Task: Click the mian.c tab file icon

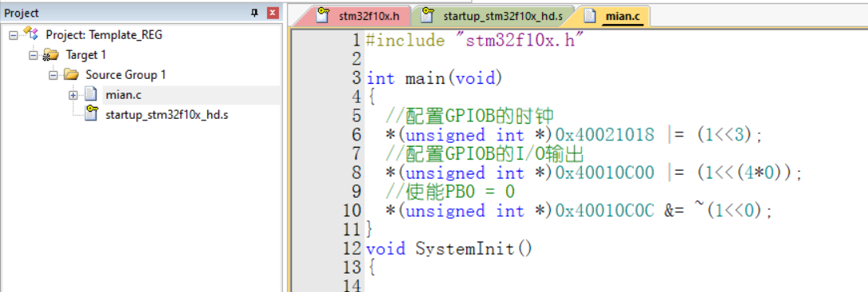Action: coord(590,15)
